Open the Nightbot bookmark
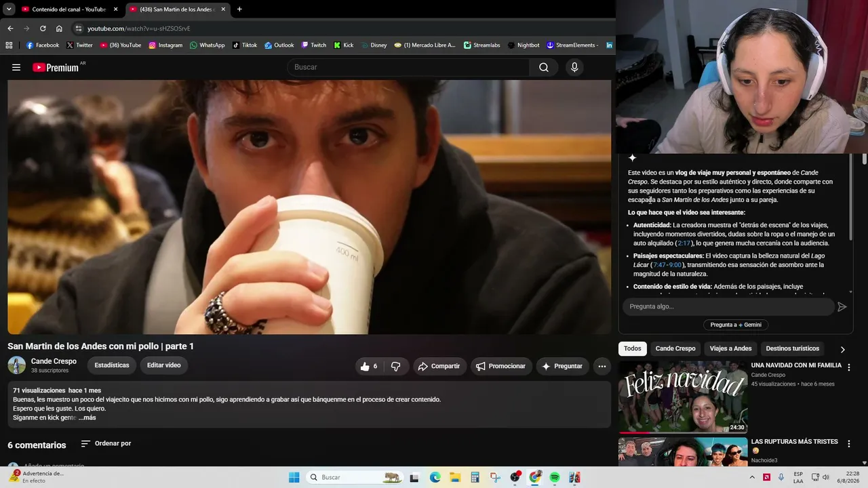This screenshot has width=868, height=488. point(524,45)
